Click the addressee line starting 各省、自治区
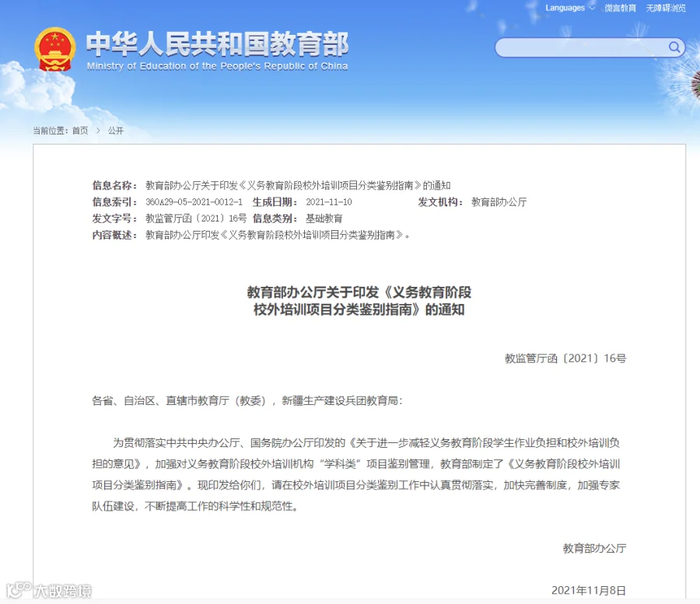The width and height of the screenshot is (700, 604). point(247,401)
